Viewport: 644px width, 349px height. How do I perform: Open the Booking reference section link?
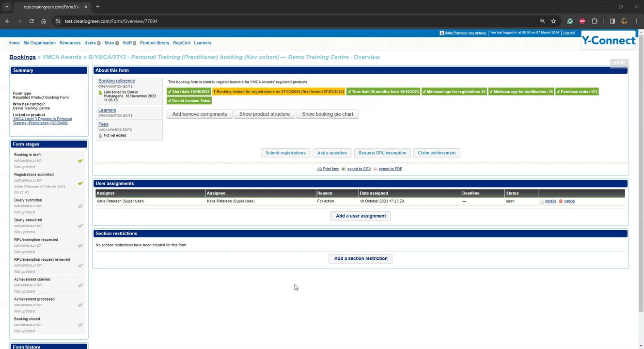[117, 81]
